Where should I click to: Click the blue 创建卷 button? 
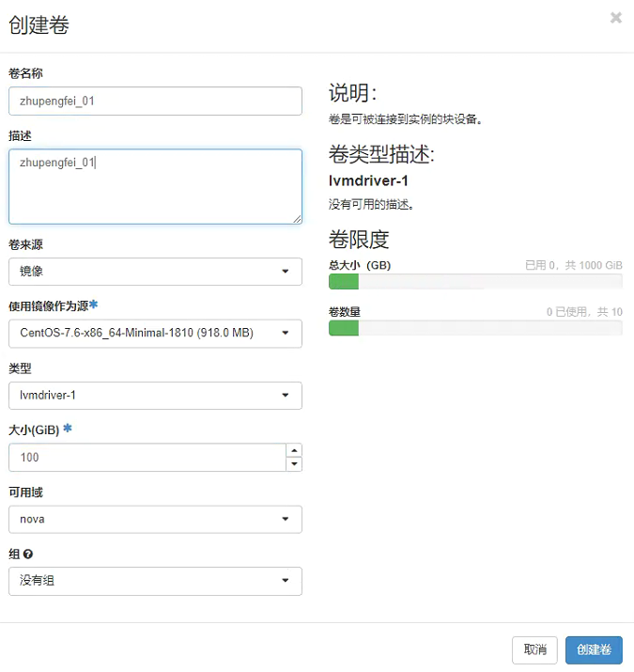[x=594, y=649]
